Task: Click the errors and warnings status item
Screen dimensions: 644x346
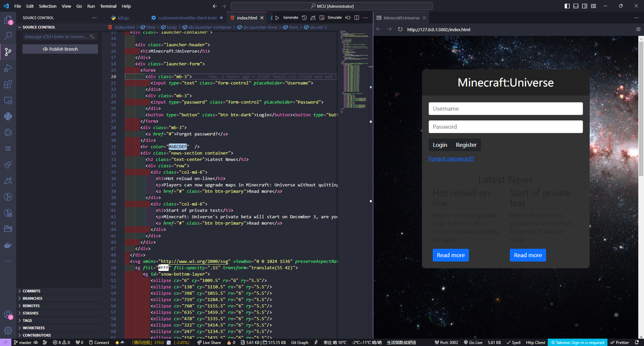Action: click(x=61, y=343)
